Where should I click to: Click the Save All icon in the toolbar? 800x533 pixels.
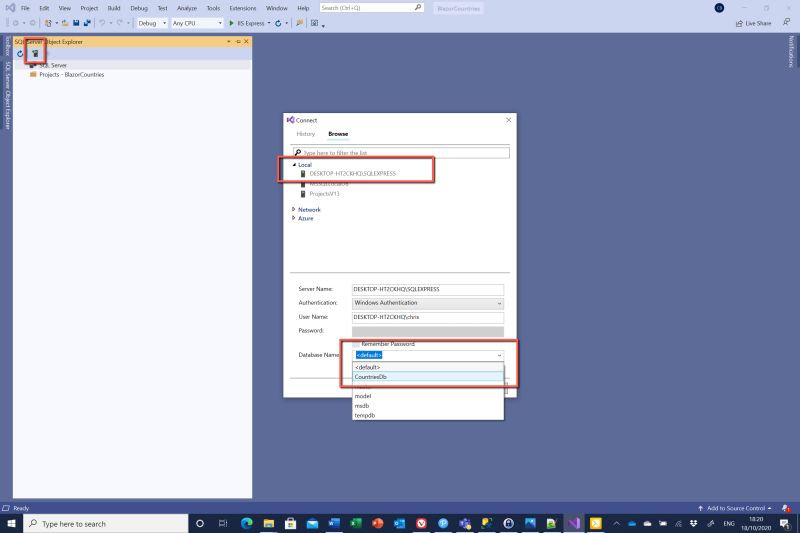tap(87, 23)
